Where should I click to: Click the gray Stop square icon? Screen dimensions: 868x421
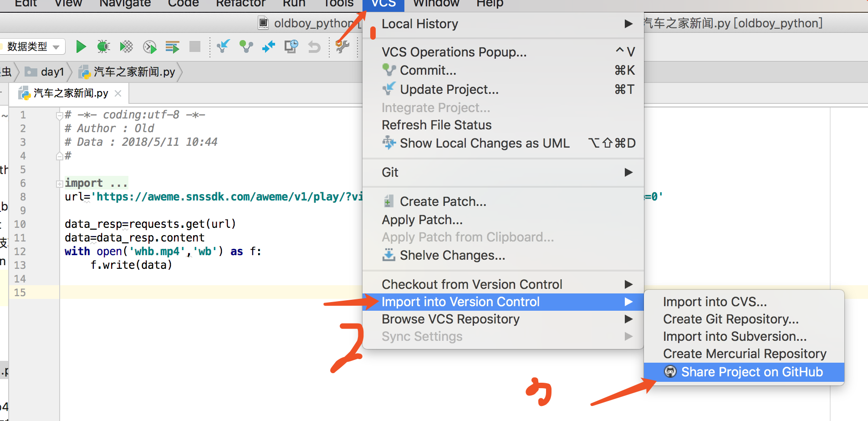195,46
